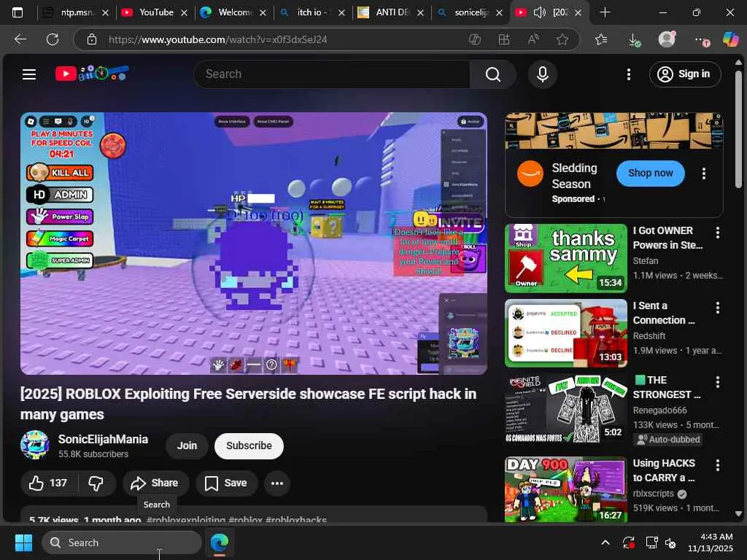Like the video with thumbs up

pyautogui.click(x=49, y=483)
